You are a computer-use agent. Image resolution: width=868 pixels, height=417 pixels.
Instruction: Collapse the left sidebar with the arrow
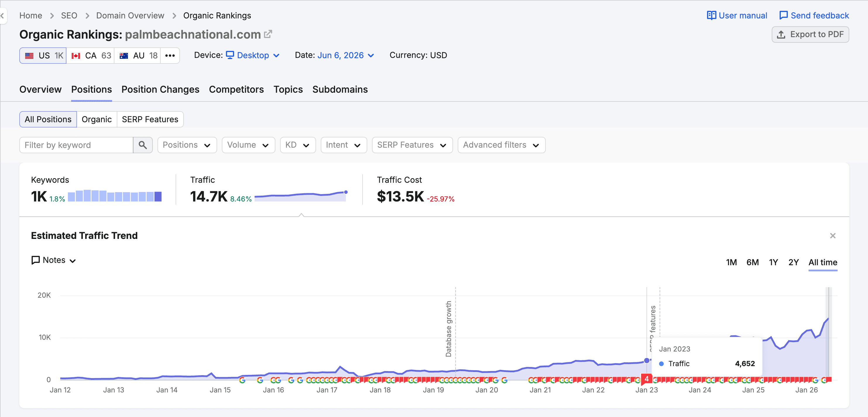tap(3, 15)
